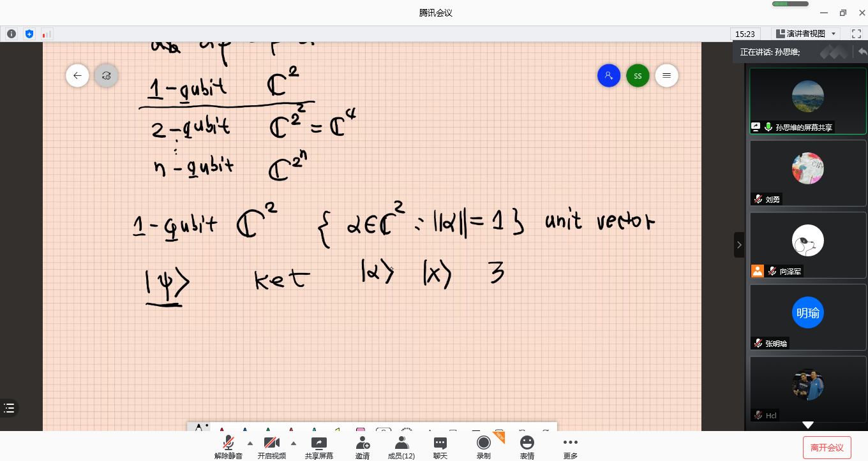
Task: Start recording the meeting (录制)
Action: click(x=484, y=447)
